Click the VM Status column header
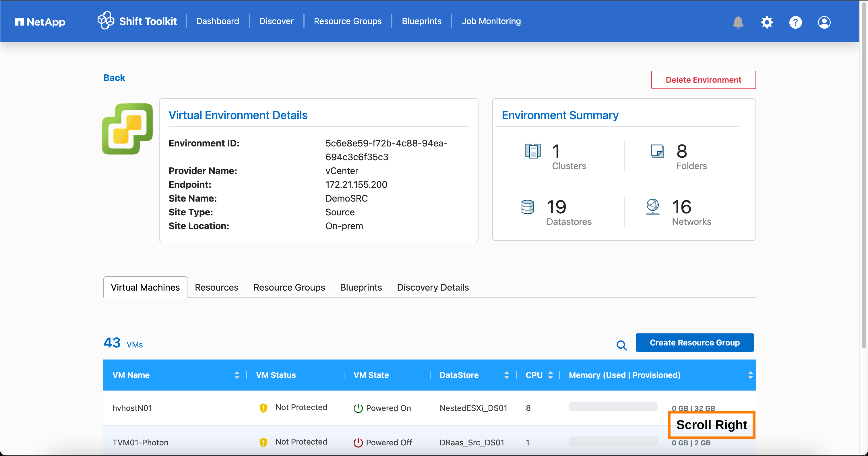 point(276,375)
